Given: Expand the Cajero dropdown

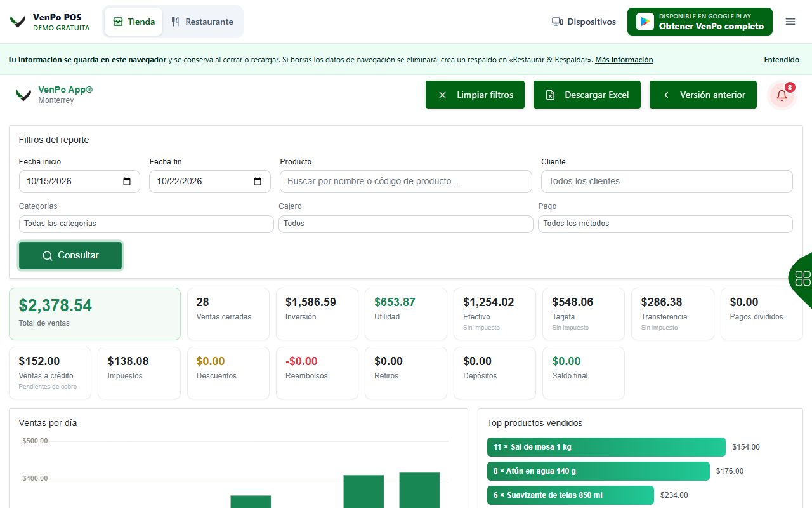Looking at the screenshot, I should (406, 224).
